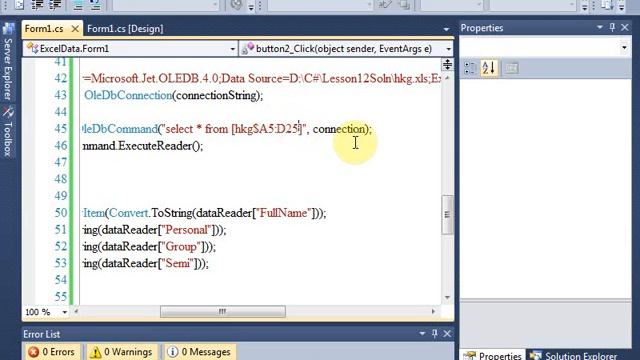The image size is (640, 360).
Task: Click the "Personal" string on line 51
Action: (186, 230)
